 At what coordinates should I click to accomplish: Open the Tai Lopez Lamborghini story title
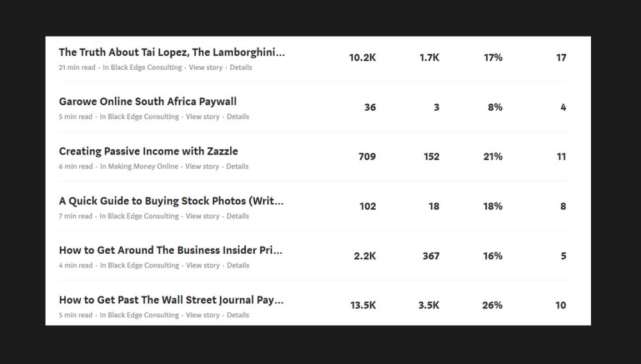[172, 53]
